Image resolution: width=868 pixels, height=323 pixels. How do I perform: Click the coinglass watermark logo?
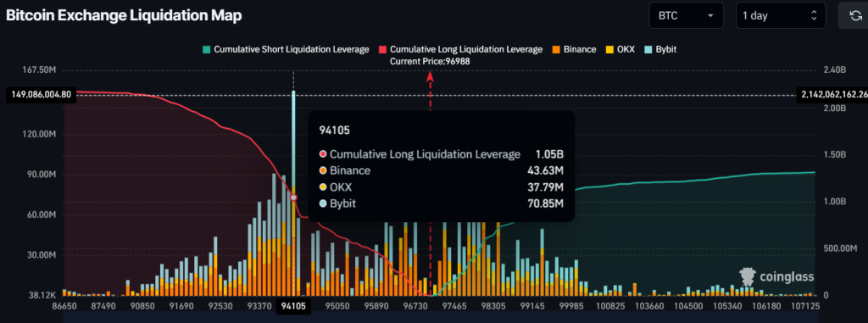(776, 276)
